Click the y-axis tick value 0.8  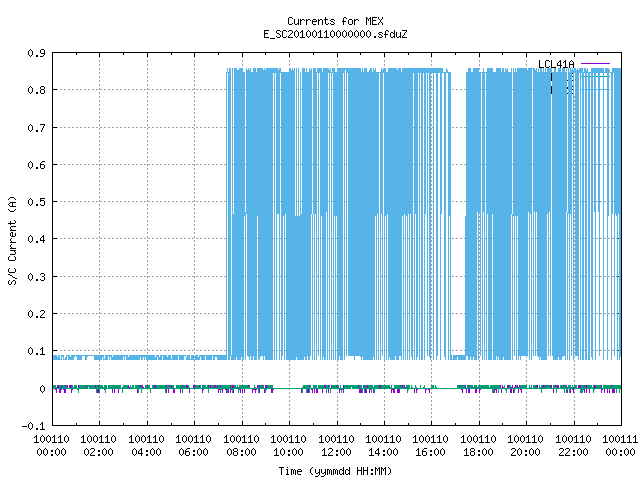point(36,90)
